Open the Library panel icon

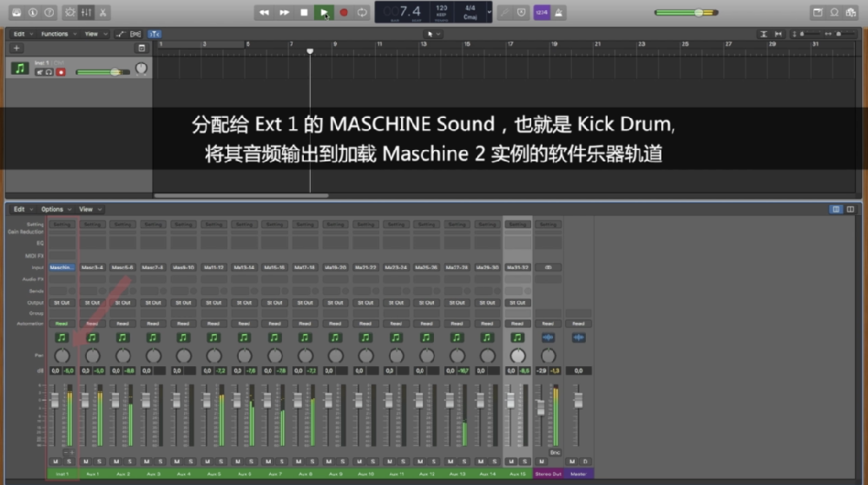click(x=16, y=12)
